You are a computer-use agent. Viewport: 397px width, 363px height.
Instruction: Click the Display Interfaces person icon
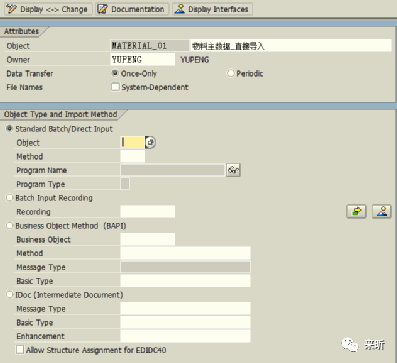click(180, 9)
